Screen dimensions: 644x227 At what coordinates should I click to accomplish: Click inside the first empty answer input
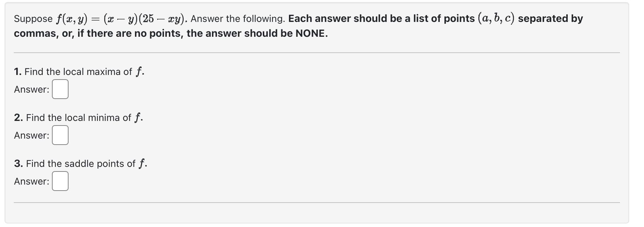pyautogui.click(x=60, y=89)
